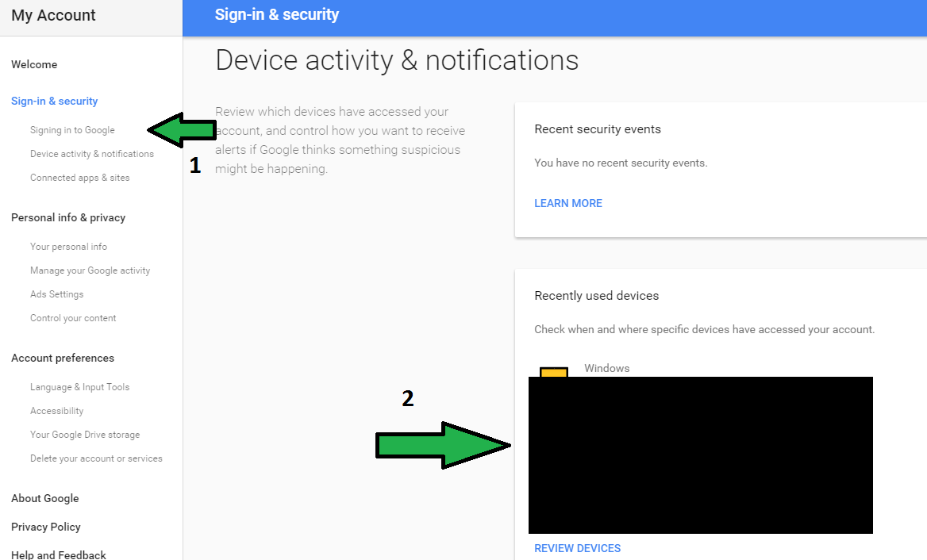Screen dimensions: 927x560
Task: Select Personal info & privacy section
Action: click(x=68, y=217)
